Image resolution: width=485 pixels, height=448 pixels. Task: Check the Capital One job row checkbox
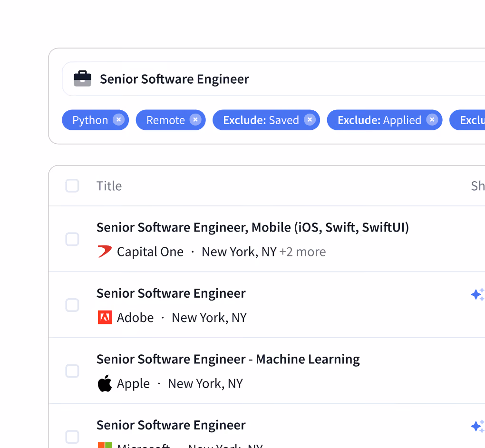(x=72, y=239)
